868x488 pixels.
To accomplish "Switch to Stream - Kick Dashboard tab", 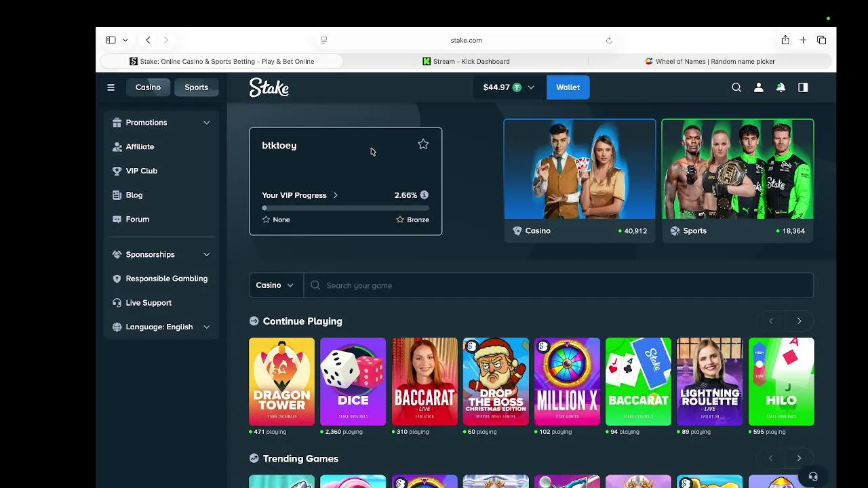I will pos(465,61).
